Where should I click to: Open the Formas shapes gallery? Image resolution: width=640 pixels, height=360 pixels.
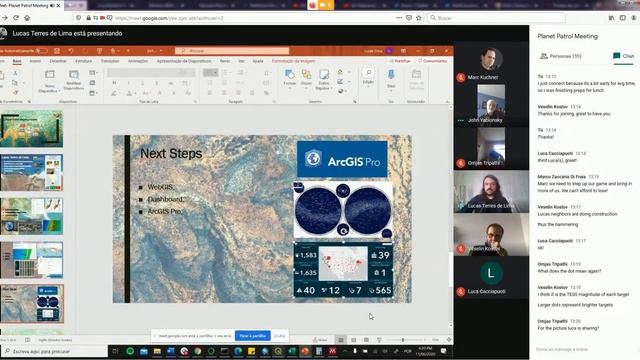point(290,74)
